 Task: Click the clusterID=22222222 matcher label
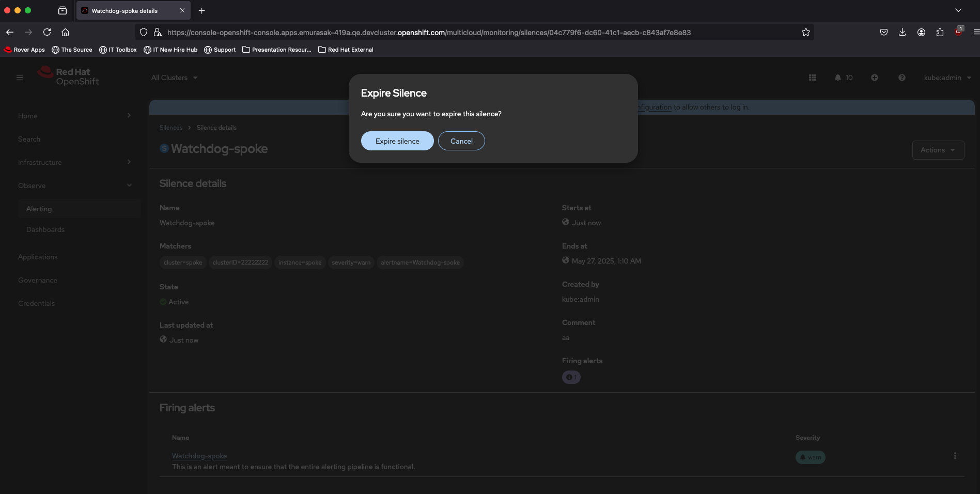pyautogui.click(x=240, y=263)
